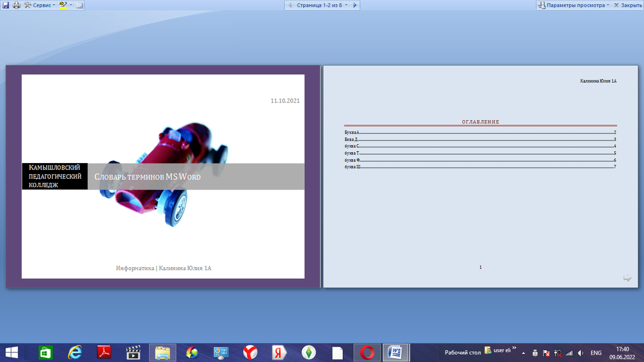The image size is (644, 362).
Task: Open the volume speaker tray icon
Action: [x=581, y=353]
